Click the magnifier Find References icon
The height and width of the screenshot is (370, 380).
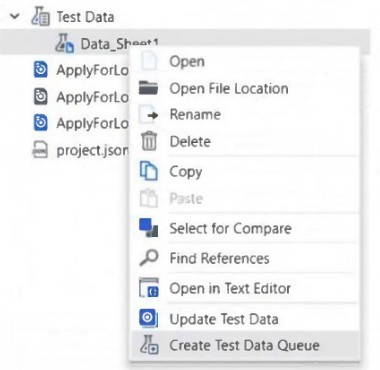coord(148,258)
